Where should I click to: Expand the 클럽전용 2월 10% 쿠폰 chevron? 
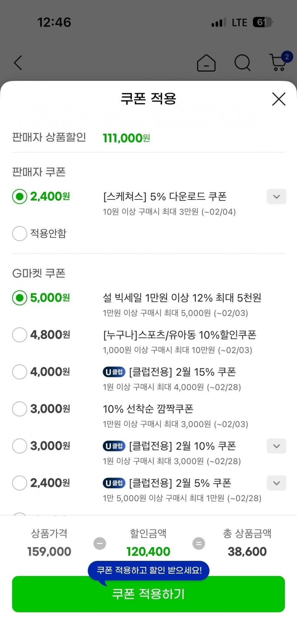coord(276,446)
